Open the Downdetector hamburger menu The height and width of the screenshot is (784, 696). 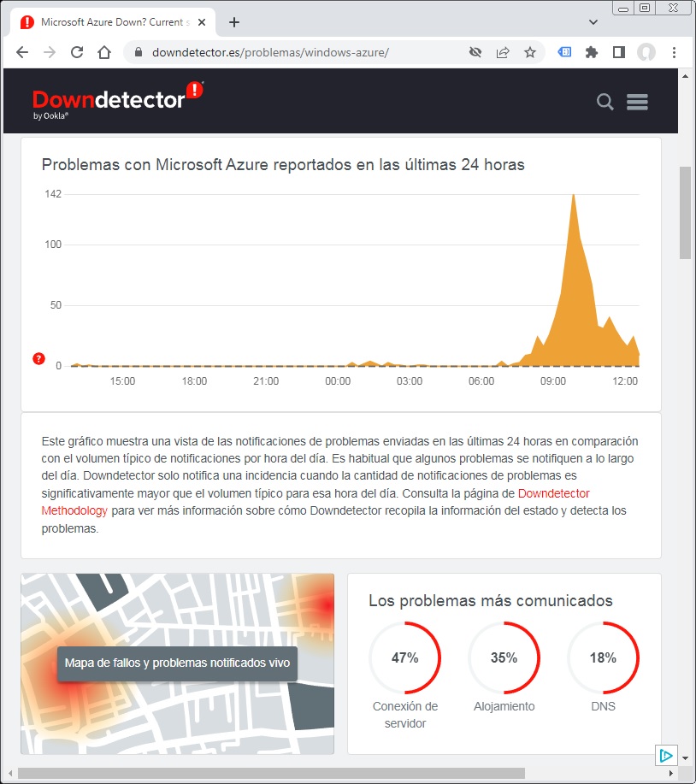coord(637,102)
